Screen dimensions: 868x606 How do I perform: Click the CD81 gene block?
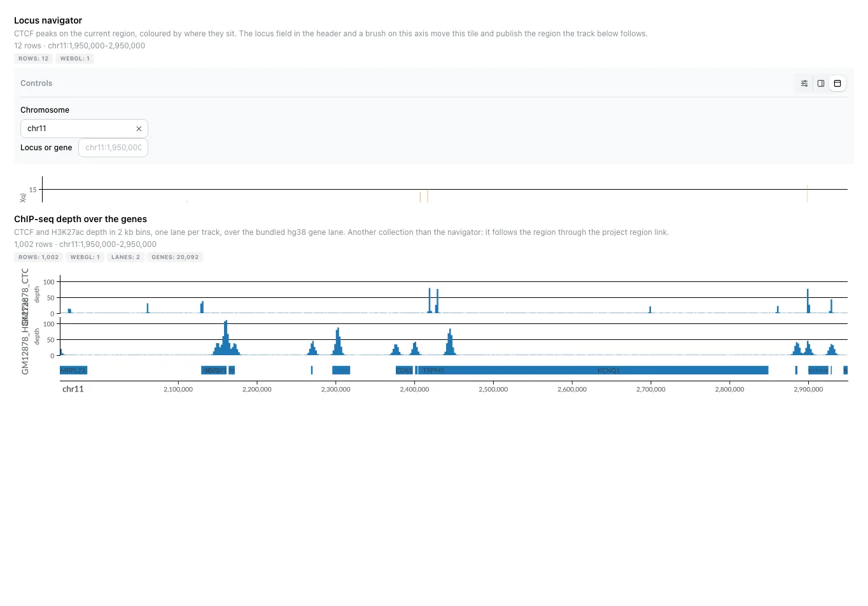pos(404,370)
